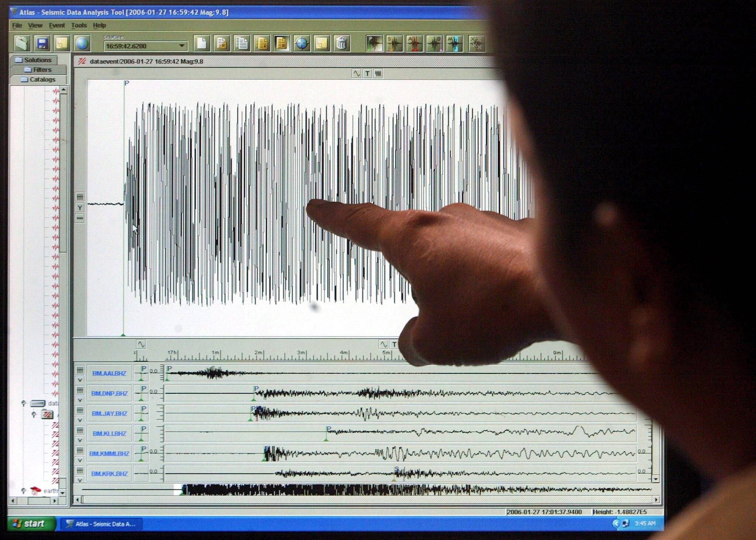Toggle the sine wave button above main trace

pos(356,74)
